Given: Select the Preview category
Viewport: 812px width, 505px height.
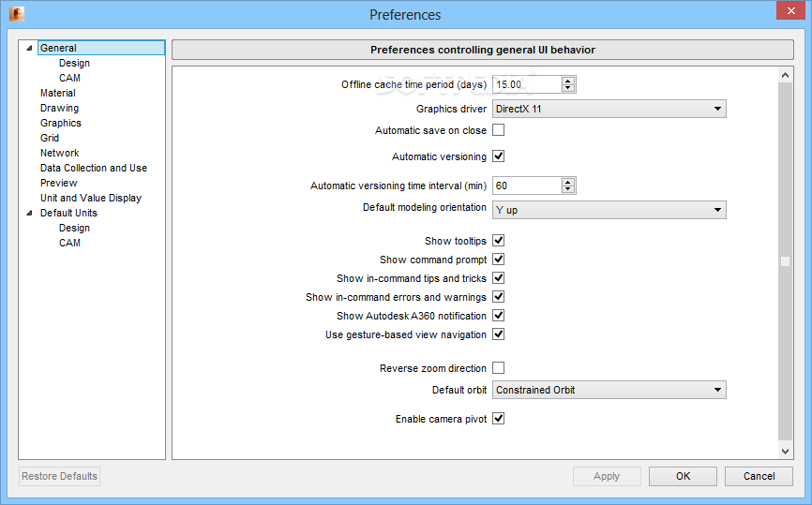Looking at the screenshot, I should click(x=58, y=183).
